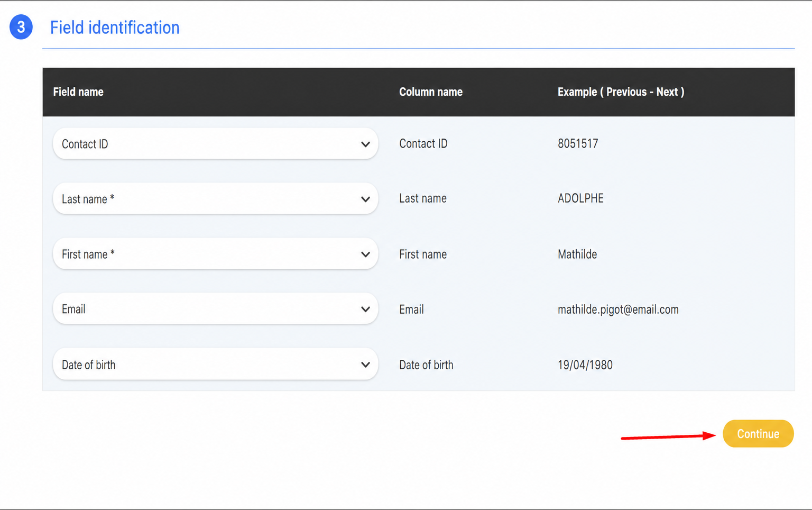
Task: Open the Email field dropdown
Action: click(215, 309)
